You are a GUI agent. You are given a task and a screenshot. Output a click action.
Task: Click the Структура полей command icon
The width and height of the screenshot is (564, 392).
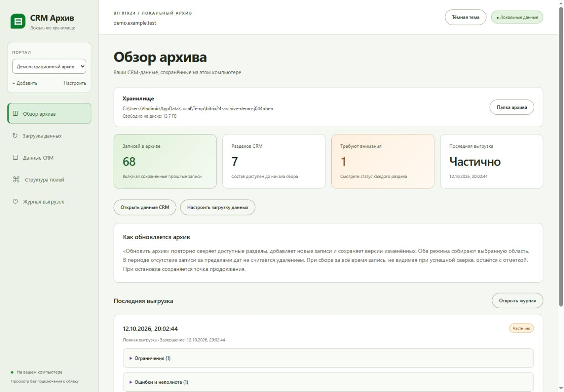tap(16, 179)
